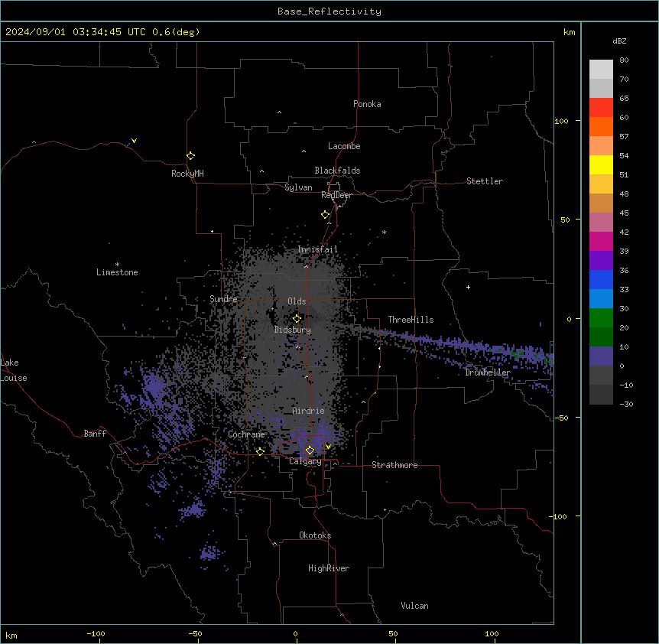The height and width of the screenshot is (644, 659).
Task: Click the magenta 42 dBZ legend swatch
Action: click(601, 241)
